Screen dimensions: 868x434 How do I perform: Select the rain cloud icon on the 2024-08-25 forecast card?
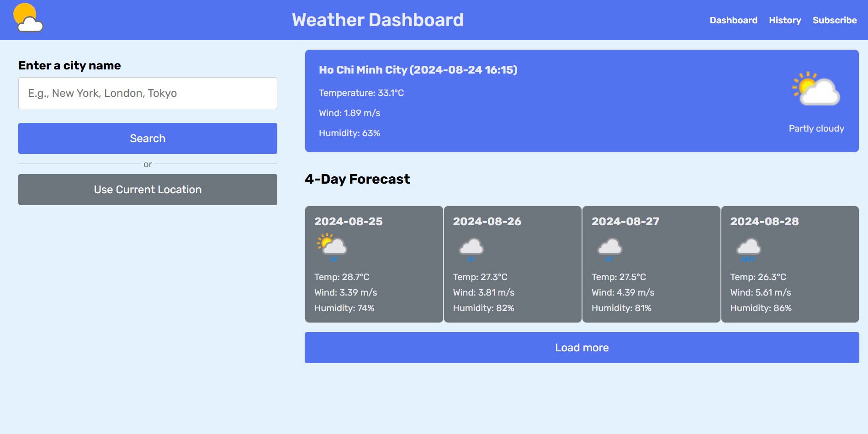(331, 247)
